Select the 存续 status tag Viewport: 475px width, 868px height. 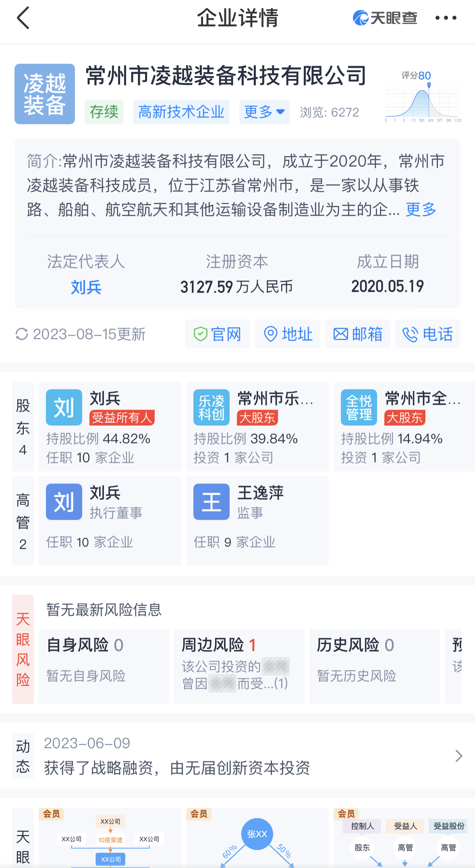coord(104,112)
